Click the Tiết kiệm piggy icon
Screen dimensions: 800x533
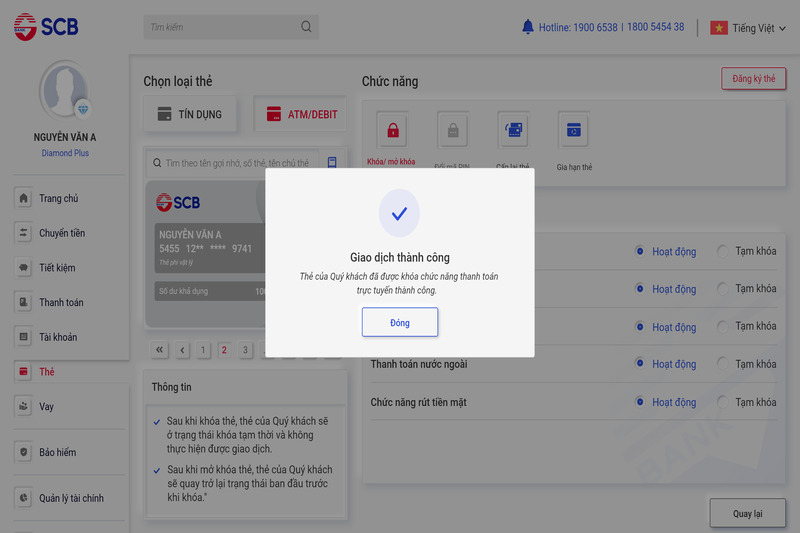pyautogui.click(x=23, y=268)
